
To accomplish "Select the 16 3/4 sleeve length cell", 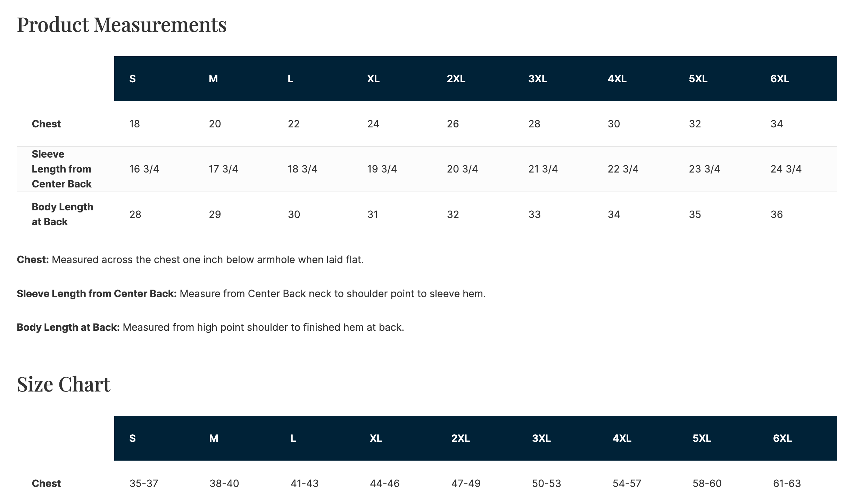I will pyautogui.click(x=144, y=169).
